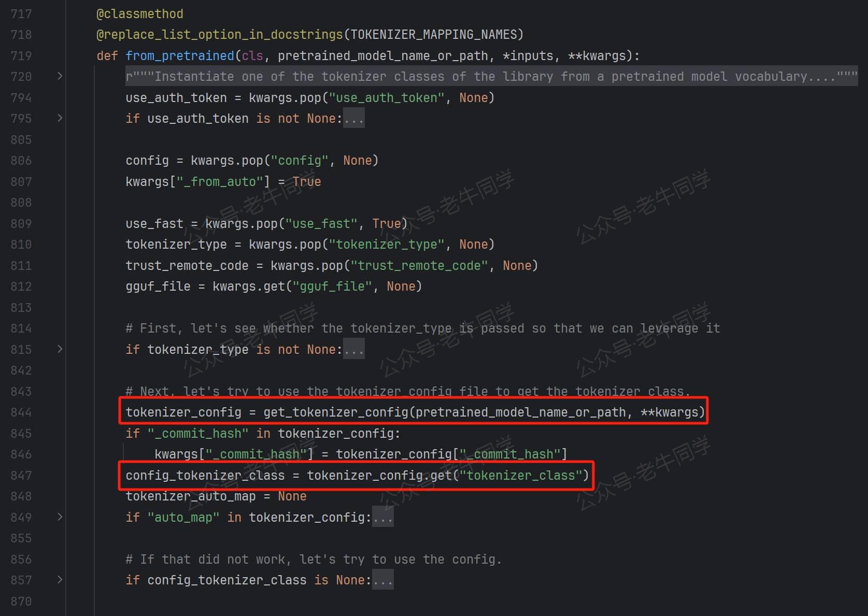Click the folded ellipsis after use_auth_token is not None

point(354,119)
